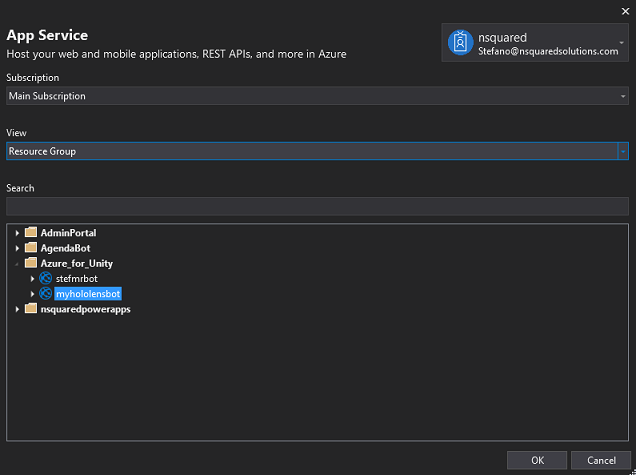Select the Azure_for_Unity tree item
Image resolution: width=636 pixels, height=475 pixels.
point(77,263)
